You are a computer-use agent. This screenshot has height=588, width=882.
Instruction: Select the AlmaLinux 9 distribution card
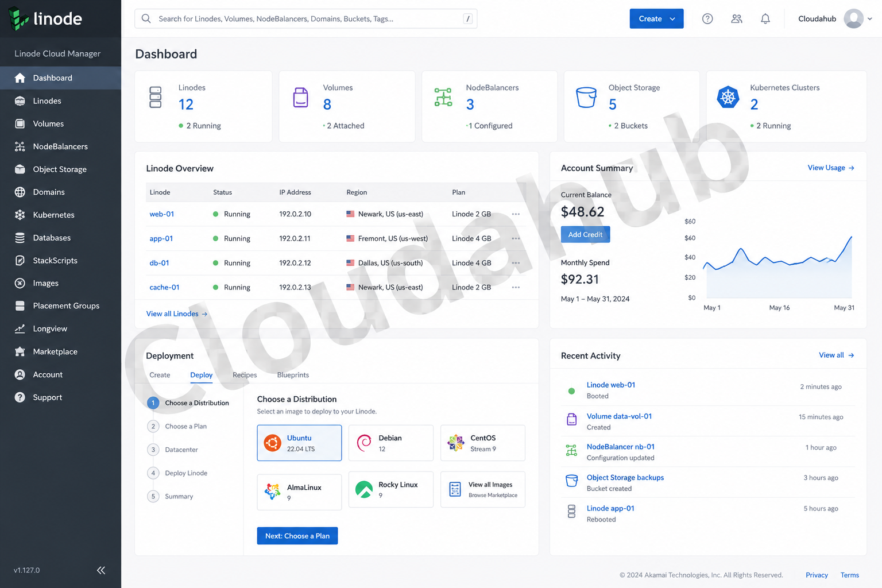(299, 492)
